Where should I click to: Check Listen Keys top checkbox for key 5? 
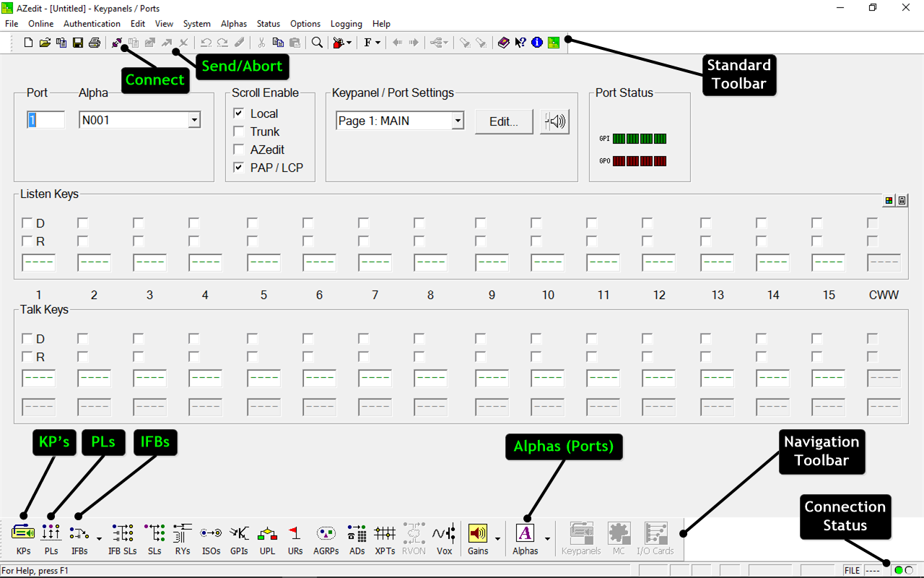(x=252, y=223)
